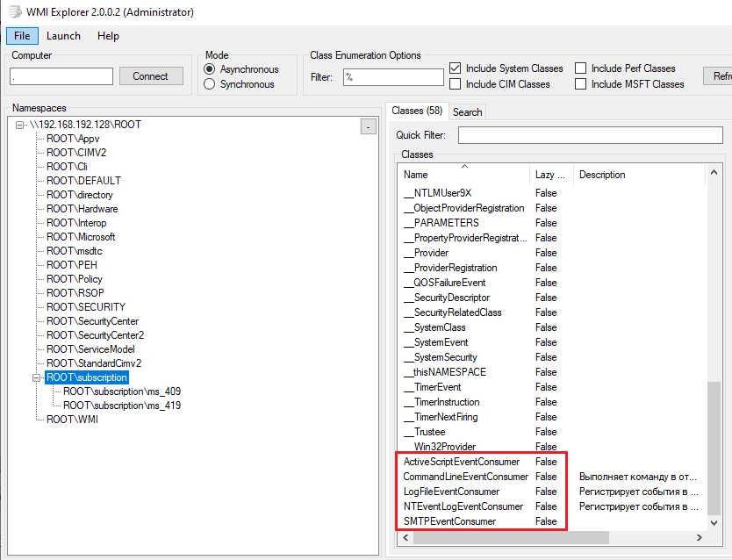Click the minus button in Namespaces panel
732x560 pixels.
(368, 127)
